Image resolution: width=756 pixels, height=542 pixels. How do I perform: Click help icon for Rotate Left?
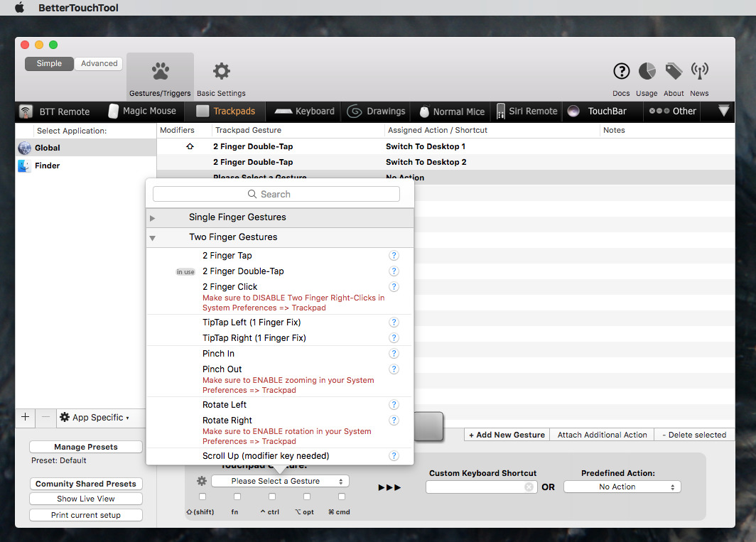pos(394,405)
